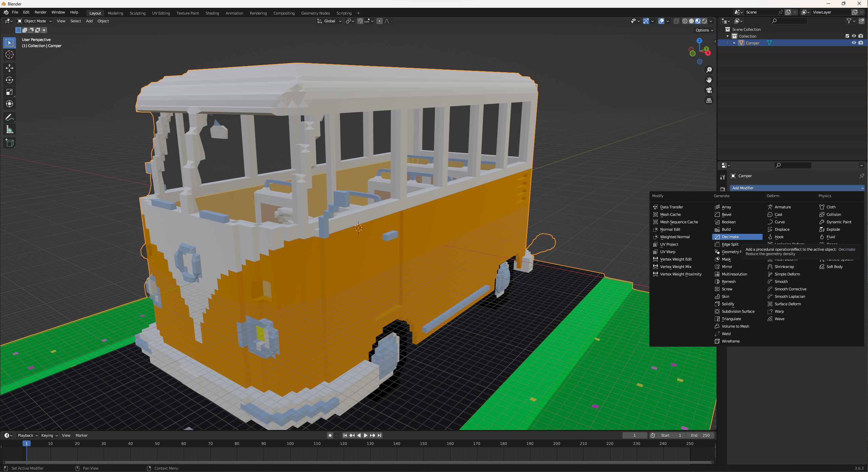Click the zoom magnifier viewport icon
Screen dimensions: 868x472
pyautogui.click(x=709, y=70)
